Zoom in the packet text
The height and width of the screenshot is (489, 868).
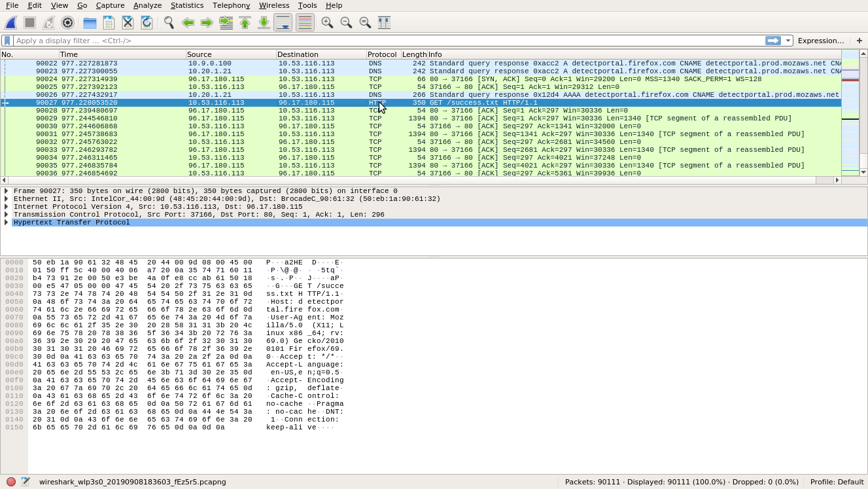tap(327, 23)
